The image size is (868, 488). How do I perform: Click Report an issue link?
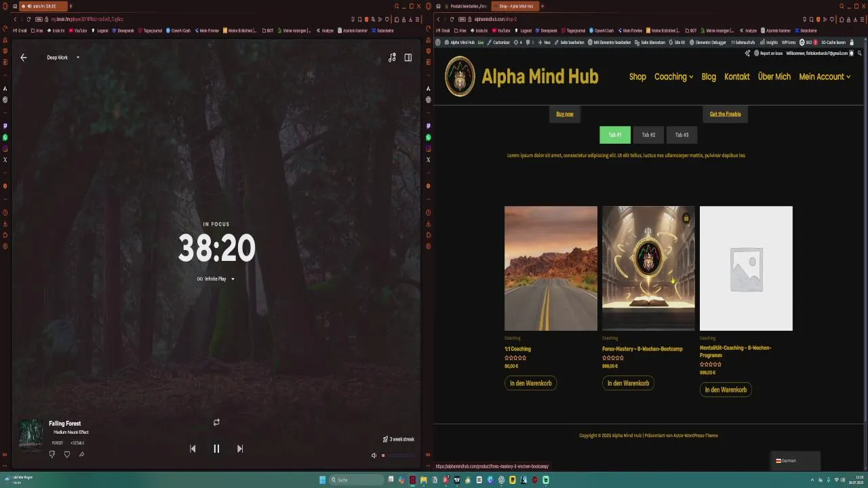(768, 53)
